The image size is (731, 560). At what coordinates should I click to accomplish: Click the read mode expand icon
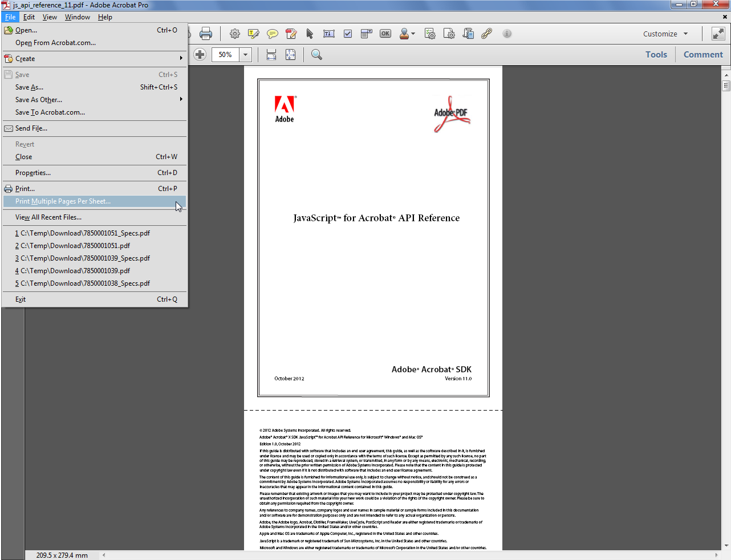(718, 34)
